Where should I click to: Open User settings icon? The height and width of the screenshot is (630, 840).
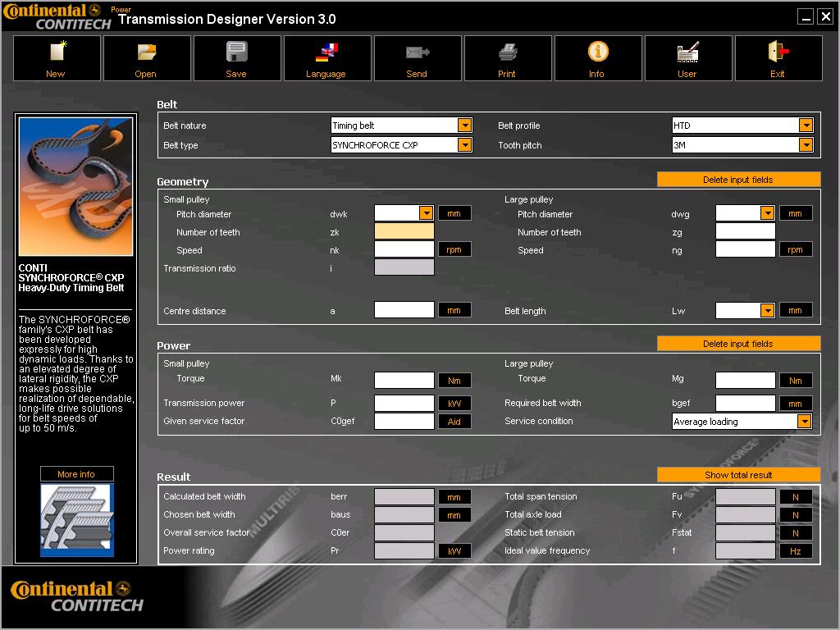[x=688, y=58]
